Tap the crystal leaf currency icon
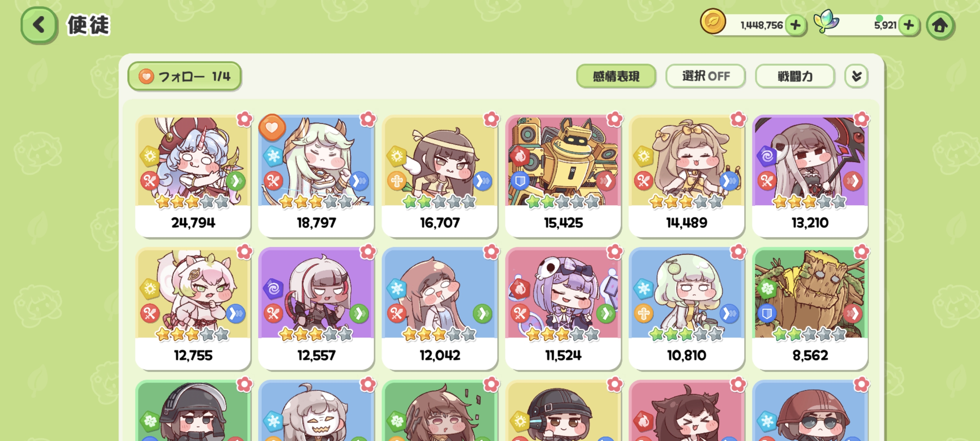This screenshot has height=441, width=980. tap(826, 21)
